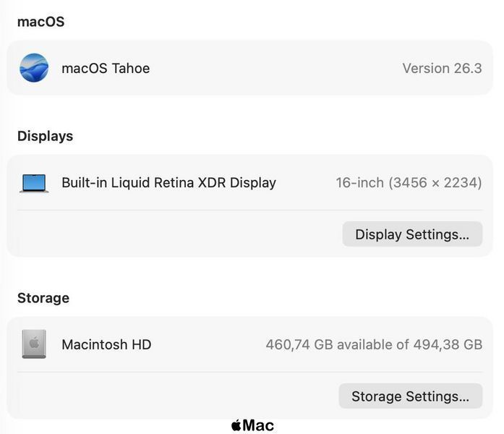Screen dimensions: 504x434
Task: Open Display Settings
Action: [x=412, y=234]
